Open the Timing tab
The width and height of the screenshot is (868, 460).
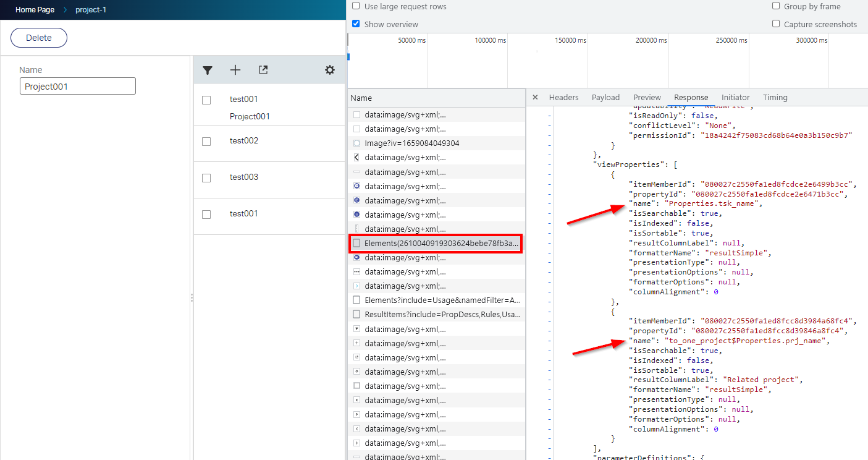pyautogui.click(x=775, y=97)
